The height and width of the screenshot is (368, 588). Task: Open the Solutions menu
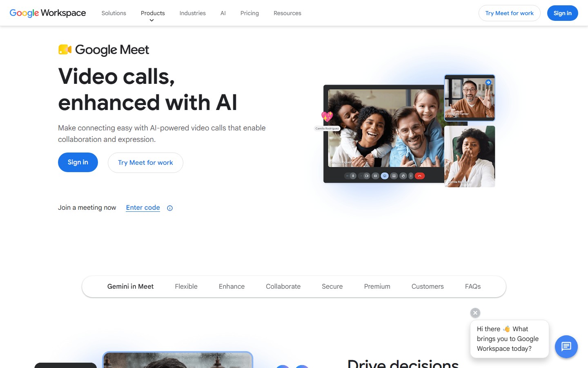pyautogui.click(x=114, y=13)
